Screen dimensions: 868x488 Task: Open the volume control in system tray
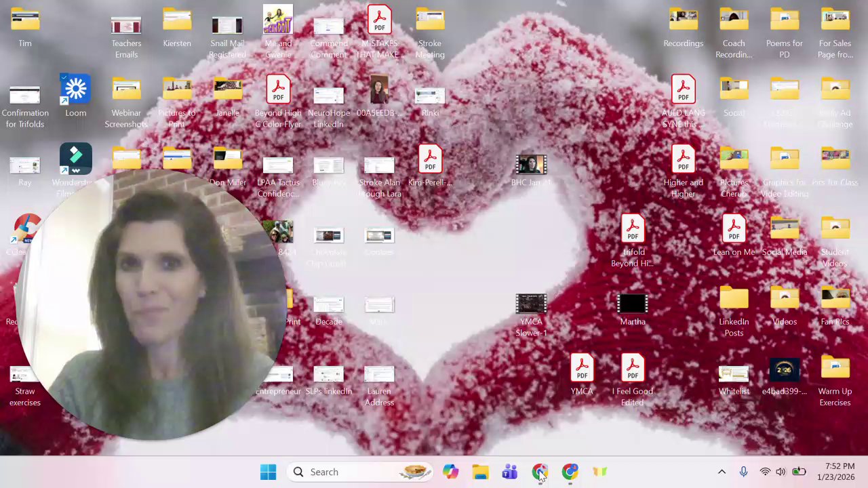(x=781, y=472)
